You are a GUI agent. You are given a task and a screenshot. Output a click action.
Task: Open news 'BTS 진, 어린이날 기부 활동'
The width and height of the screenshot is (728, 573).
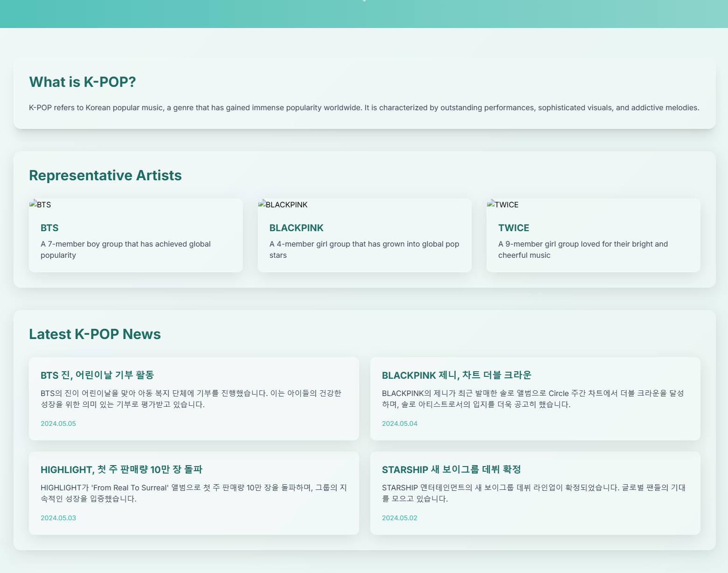pyautogui.click(x=97, y=375)
